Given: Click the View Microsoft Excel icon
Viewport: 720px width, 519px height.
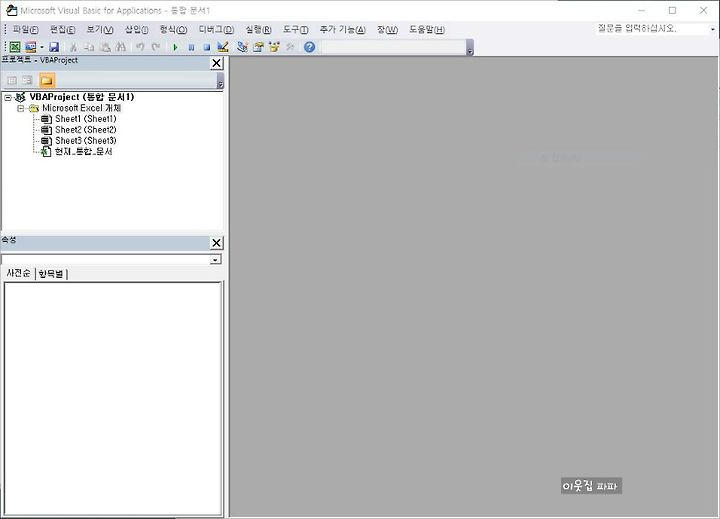Looking at the screenshot, I should coord(15,47).
